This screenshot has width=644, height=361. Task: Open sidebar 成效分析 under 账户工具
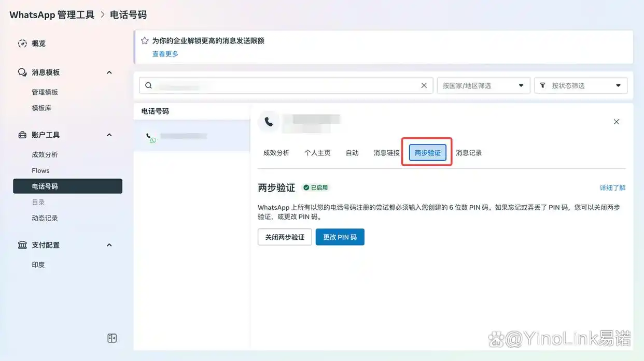pos(45,155)
